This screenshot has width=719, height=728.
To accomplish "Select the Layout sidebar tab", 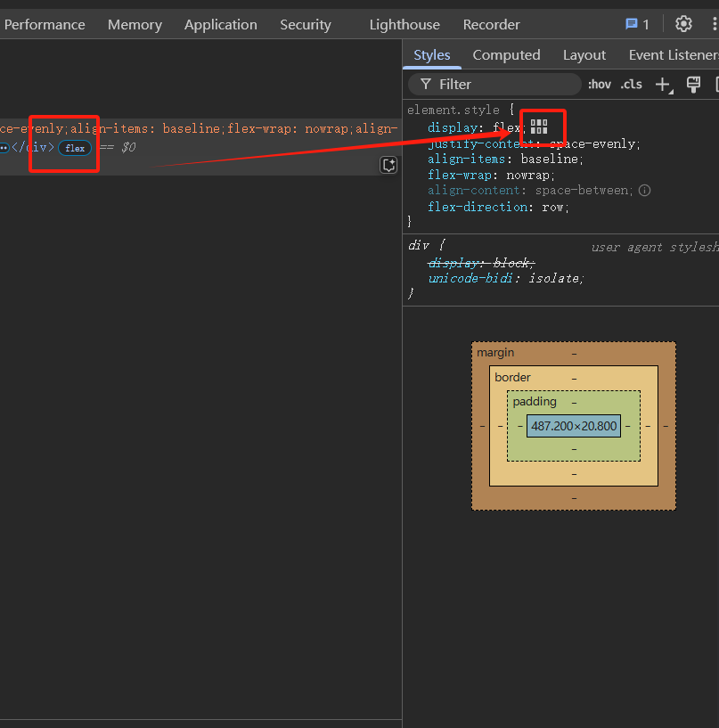I will coord(584,55).
